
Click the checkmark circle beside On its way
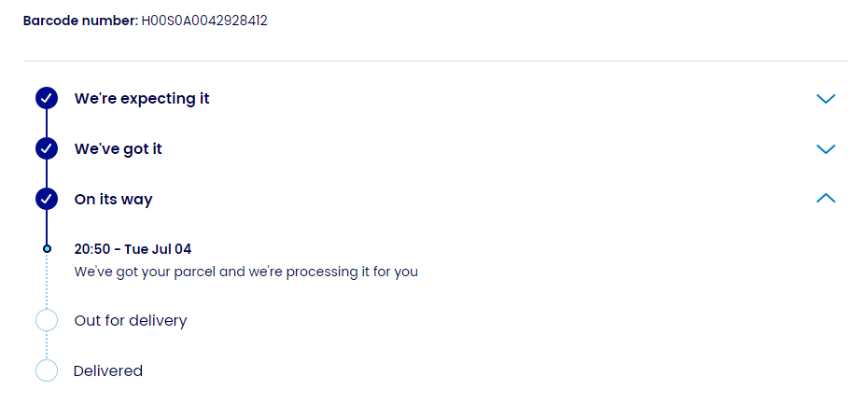click(x=47, y=199)
